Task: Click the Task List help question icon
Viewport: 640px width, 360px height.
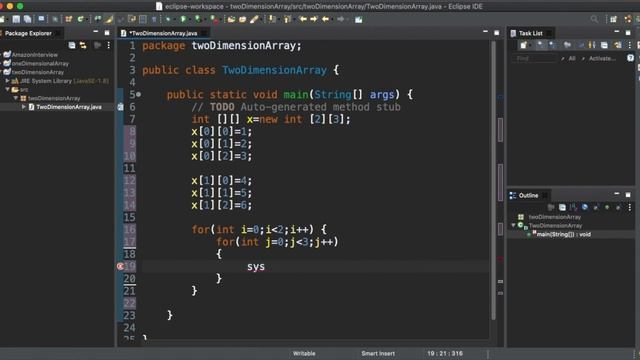Action: 630,58
